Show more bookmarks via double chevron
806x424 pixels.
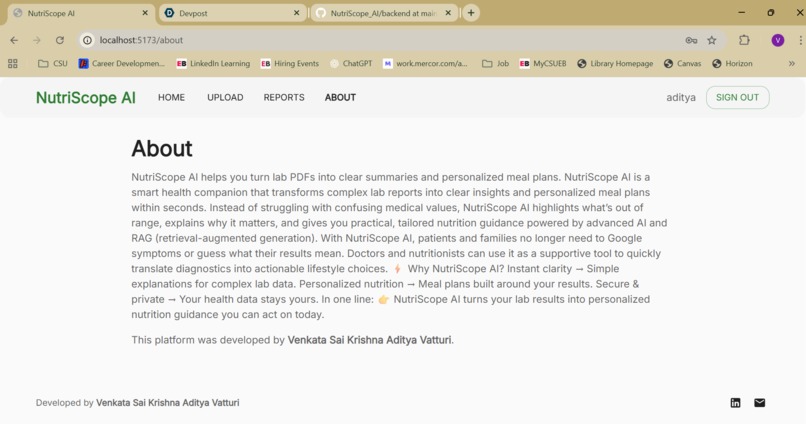pos(792,64)
